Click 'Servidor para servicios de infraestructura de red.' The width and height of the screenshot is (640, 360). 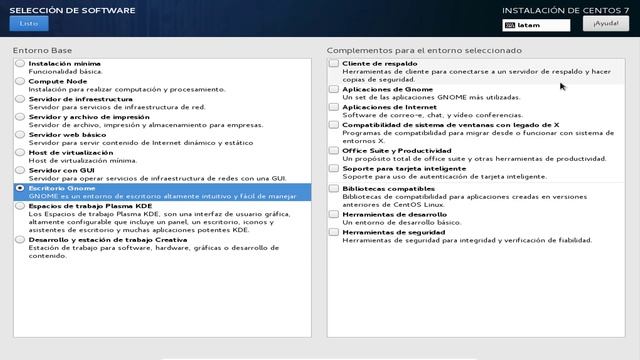(117, 107)
